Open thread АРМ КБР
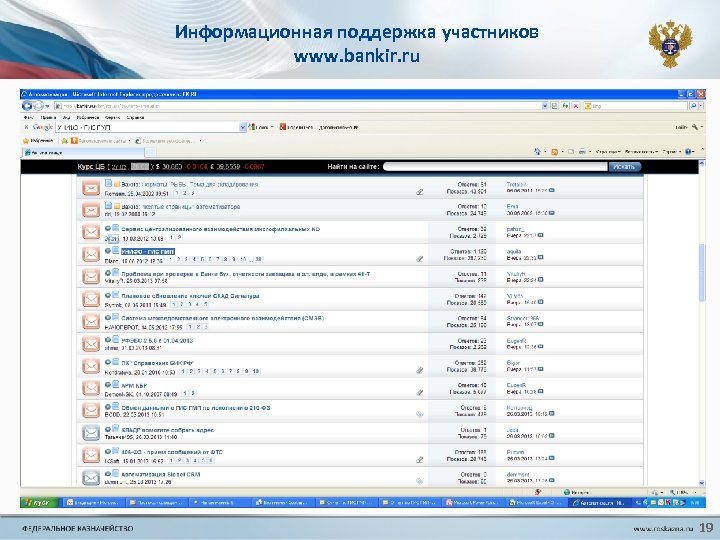This screenshot has width=720, height=540. pos(134,385)
